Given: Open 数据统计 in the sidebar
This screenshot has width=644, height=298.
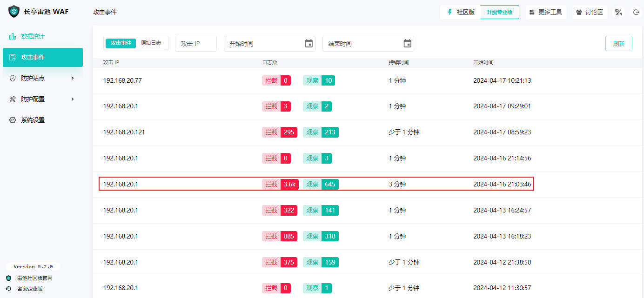Looking at the screenshot, I should pyautogui.click(x=43, y=36).
